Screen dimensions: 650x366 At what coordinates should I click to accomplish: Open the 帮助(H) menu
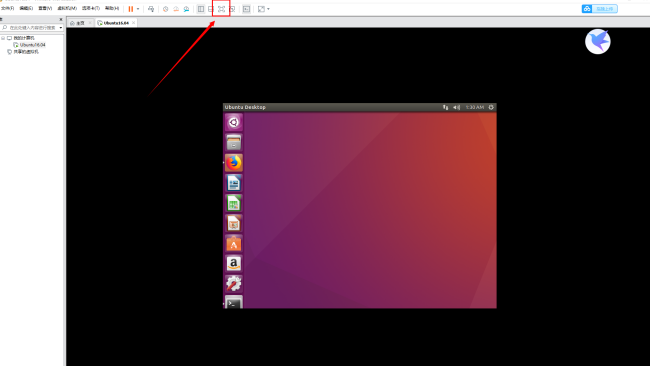(112, 8)
